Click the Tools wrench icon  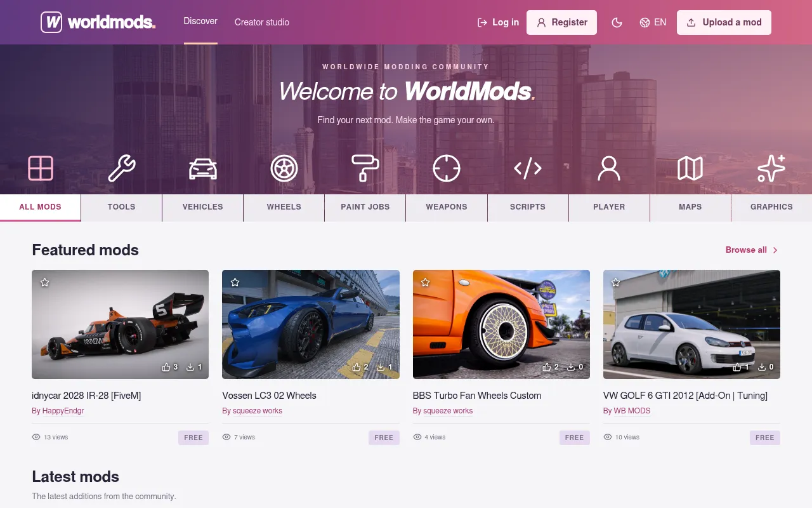tap(122, 168)
